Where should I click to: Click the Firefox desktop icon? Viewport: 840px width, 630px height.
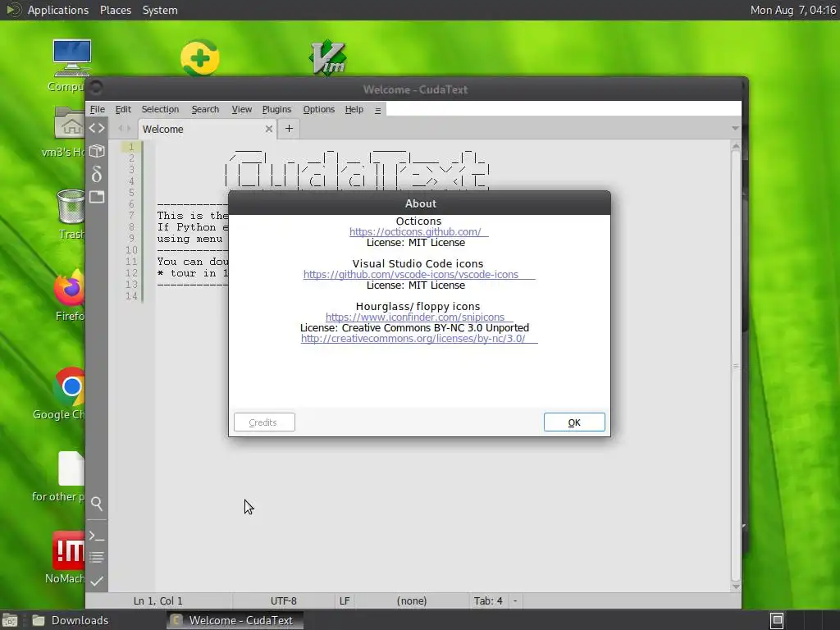click(x=70, y=288)
